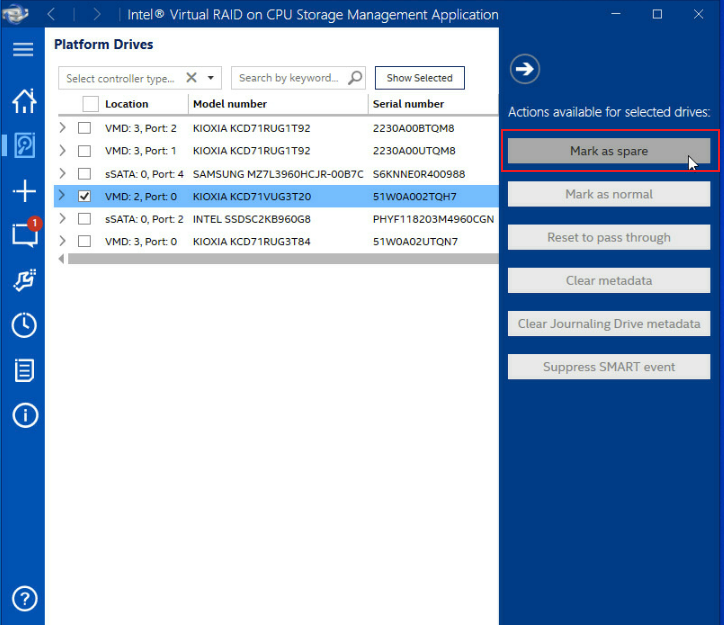Click Clear Journaling Drive metadata button

click(x=609, y=324)
